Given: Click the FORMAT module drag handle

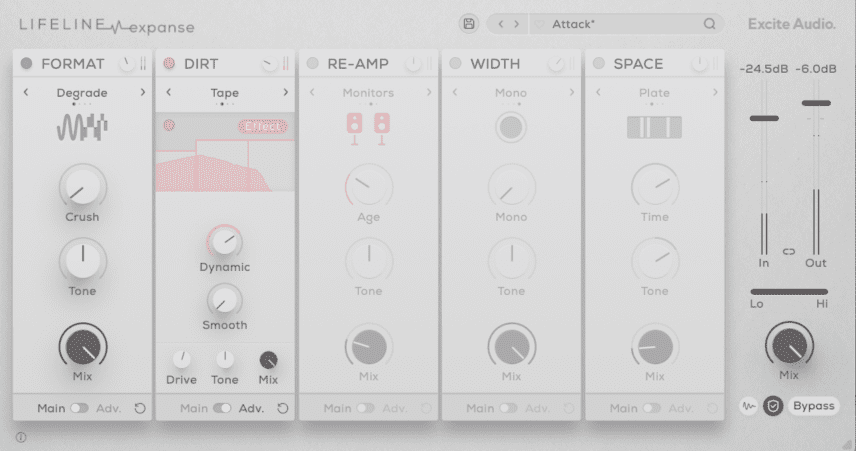Looking at the screenshot, I should click(x=143, y=64).
